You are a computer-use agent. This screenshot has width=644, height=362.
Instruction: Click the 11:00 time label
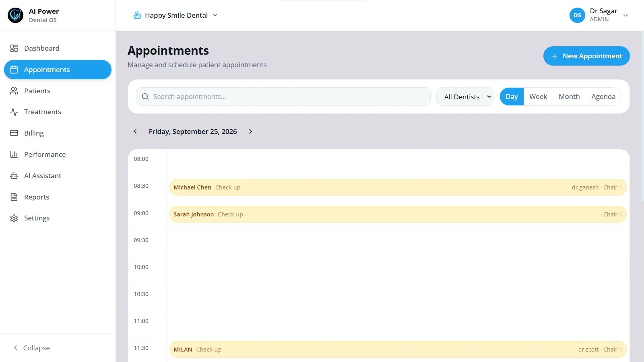coord(141,321)
